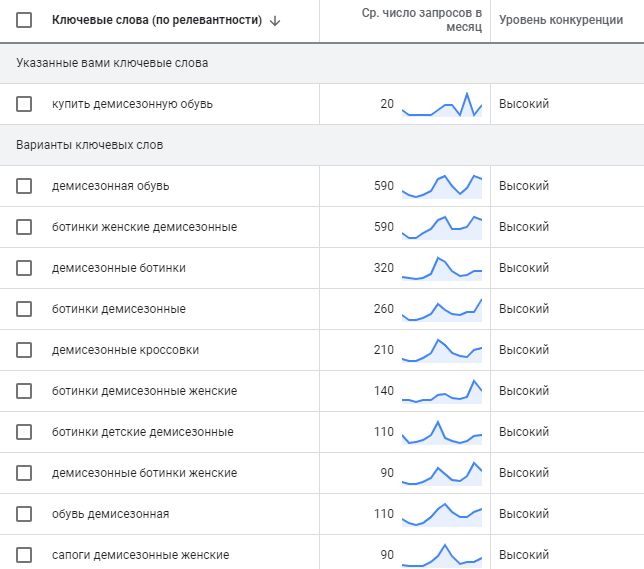The image size is (644, 569).
Task: Click the Указанные вами ключевые слова section header
Action: (x=112, y=63)
